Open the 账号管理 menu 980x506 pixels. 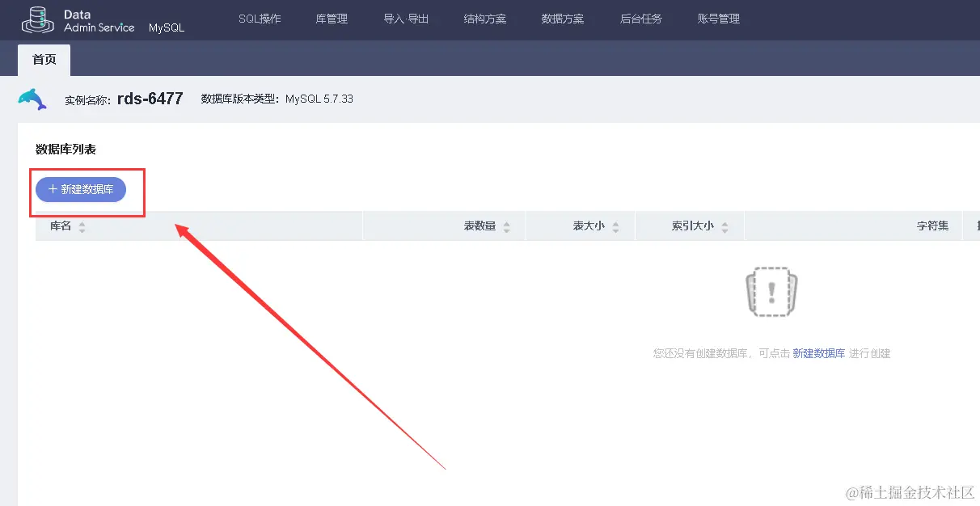(x=718, y=19)
